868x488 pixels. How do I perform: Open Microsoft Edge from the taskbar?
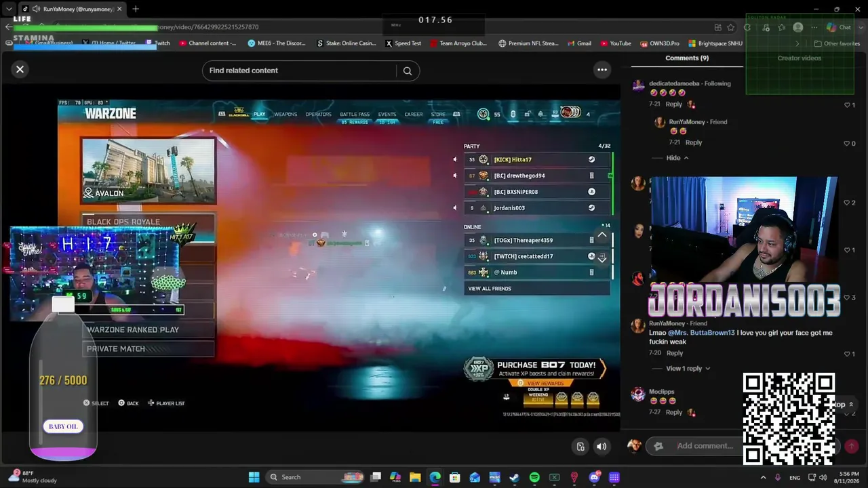pos(435,477)
